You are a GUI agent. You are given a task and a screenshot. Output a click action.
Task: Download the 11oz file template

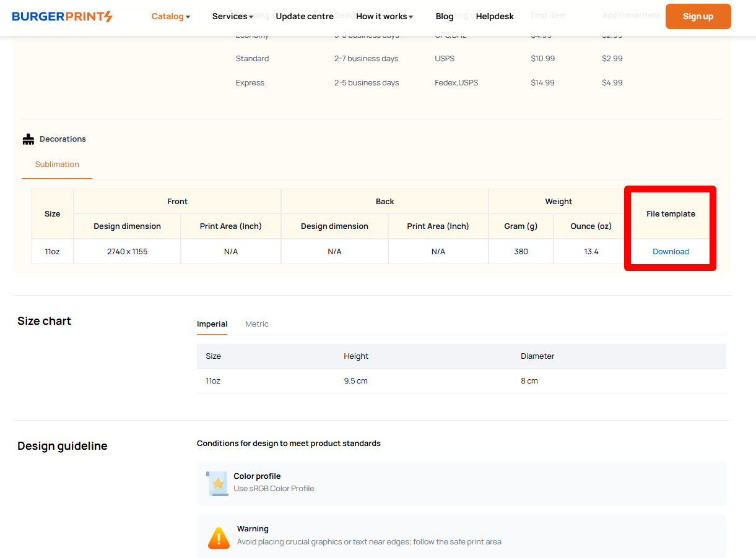pyautogui.click(x=671, y=252)
